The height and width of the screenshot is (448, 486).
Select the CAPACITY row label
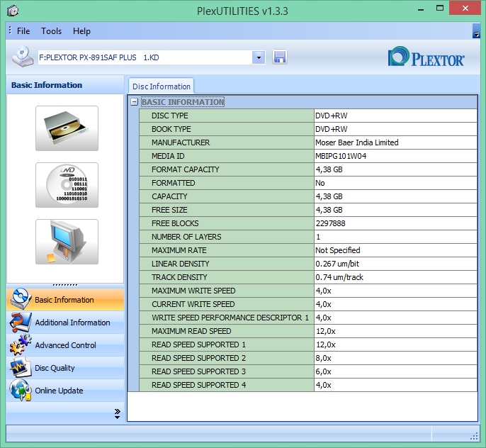[169, 196]
